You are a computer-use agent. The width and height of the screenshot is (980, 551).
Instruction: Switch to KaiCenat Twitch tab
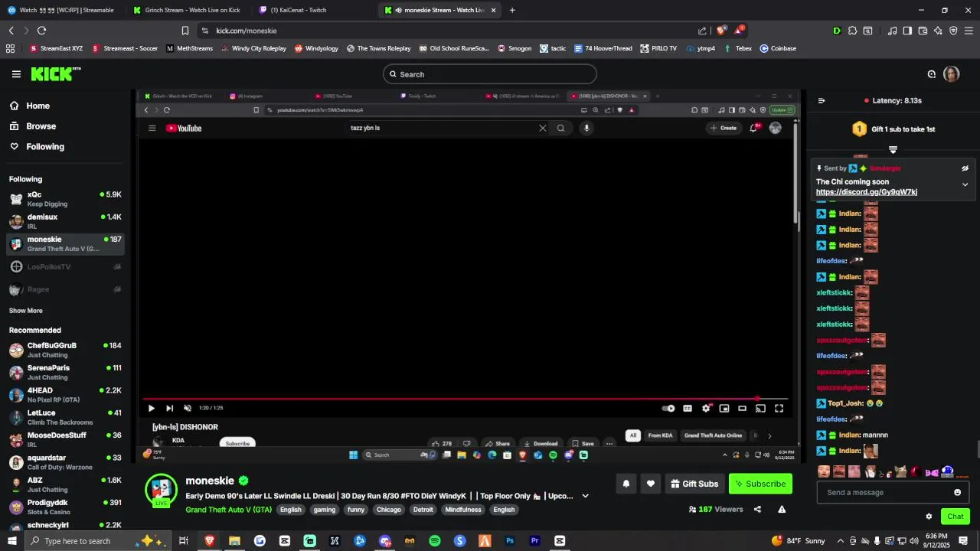[x=314, y=10]
